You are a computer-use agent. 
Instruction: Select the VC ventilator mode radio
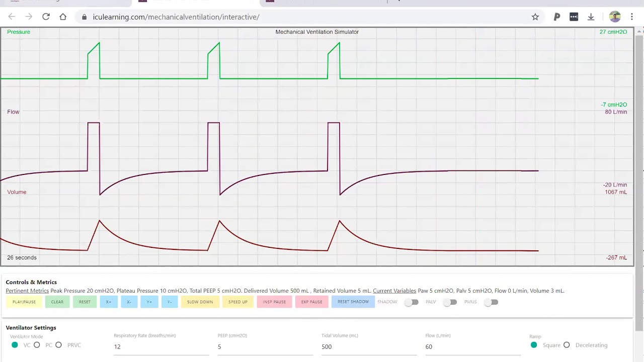pos(15,345)
